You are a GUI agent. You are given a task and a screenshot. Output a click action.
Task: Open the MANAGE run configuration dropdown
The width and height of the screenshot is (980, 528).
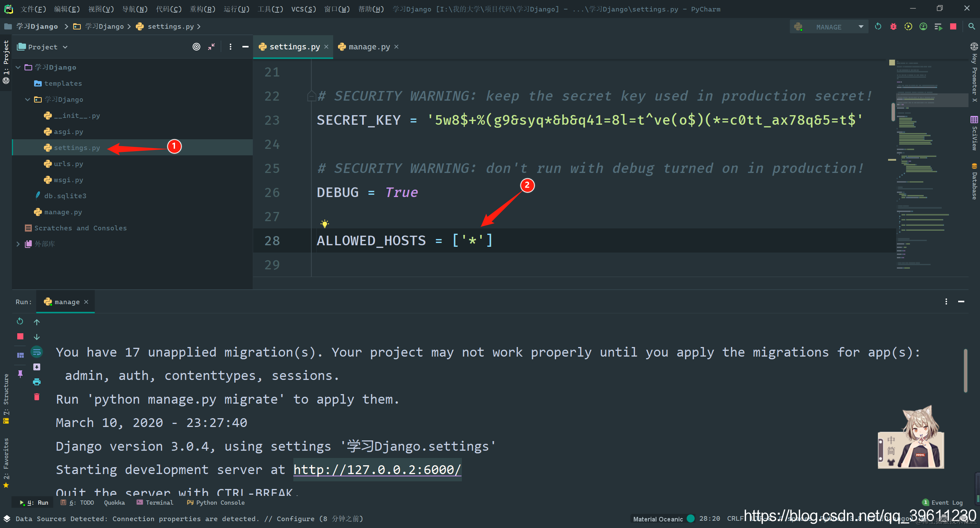coord(829,27)
